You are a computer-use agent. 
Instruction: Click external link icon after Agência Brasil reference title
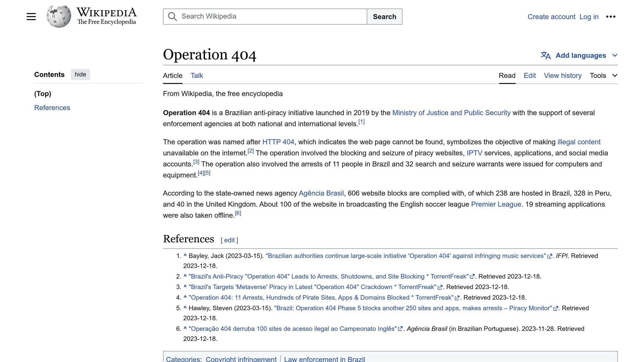[400, 329]
